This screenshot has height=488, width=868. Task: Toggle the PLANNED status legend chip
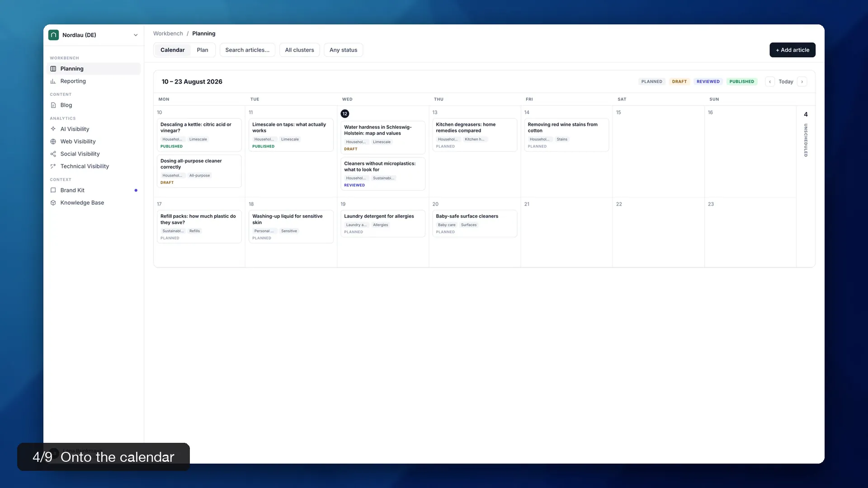click(x=652, y=82)
